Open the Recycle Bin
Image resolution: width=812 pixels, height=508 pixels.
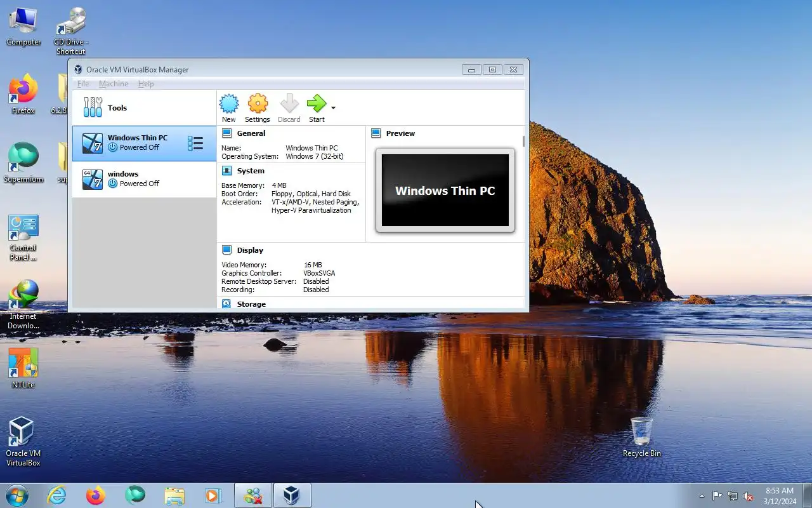click(x=642, y=437)
